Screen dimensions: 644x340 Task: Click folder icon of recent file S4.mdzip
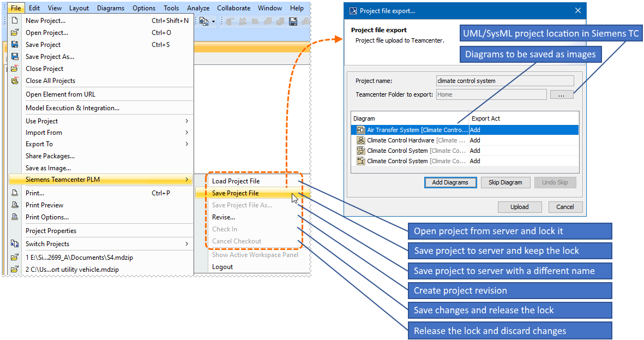tap(15, 258)
